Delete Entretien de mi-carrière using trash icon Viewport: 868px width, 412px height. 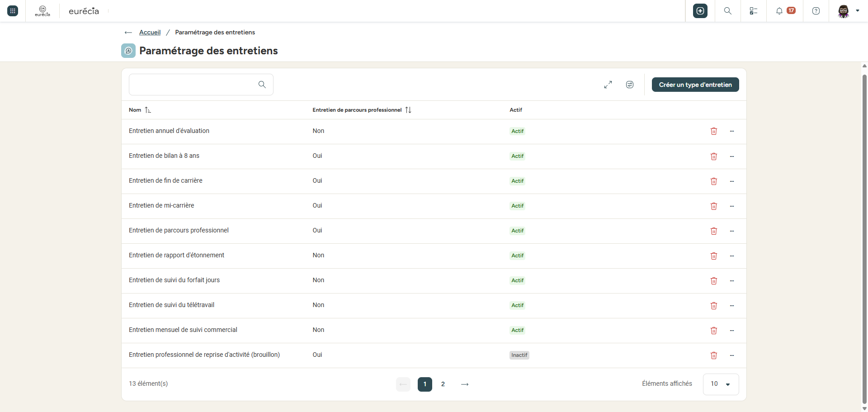[x=714, y=206]
